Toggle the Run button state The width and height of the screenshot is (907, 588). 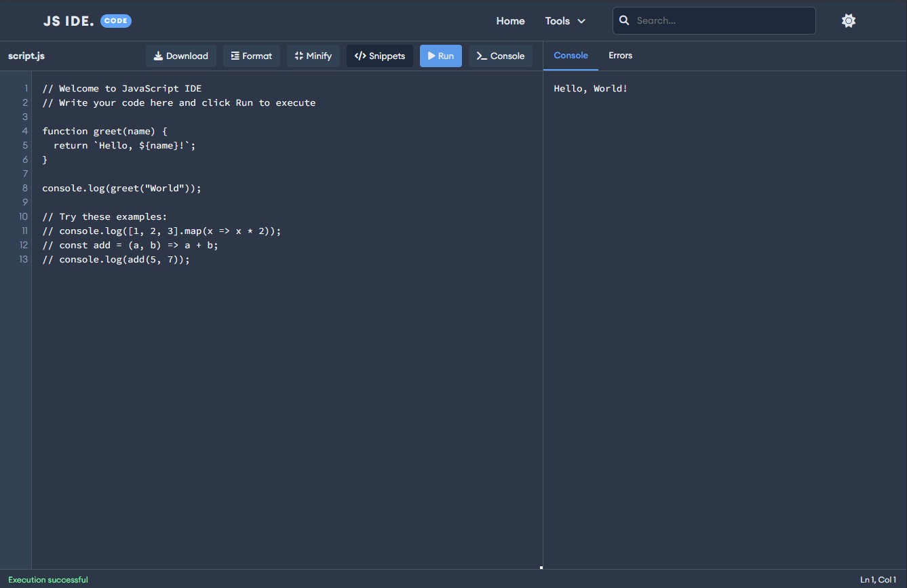(x=440, y=56)
